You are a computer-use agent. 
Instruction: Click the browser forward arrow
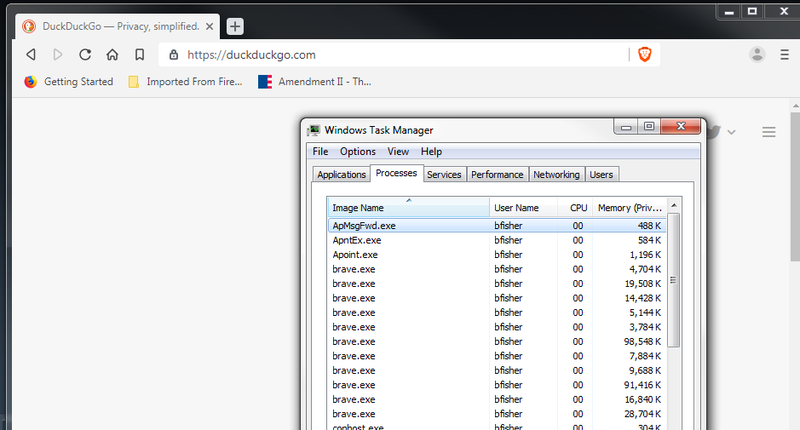click(58, 55)
